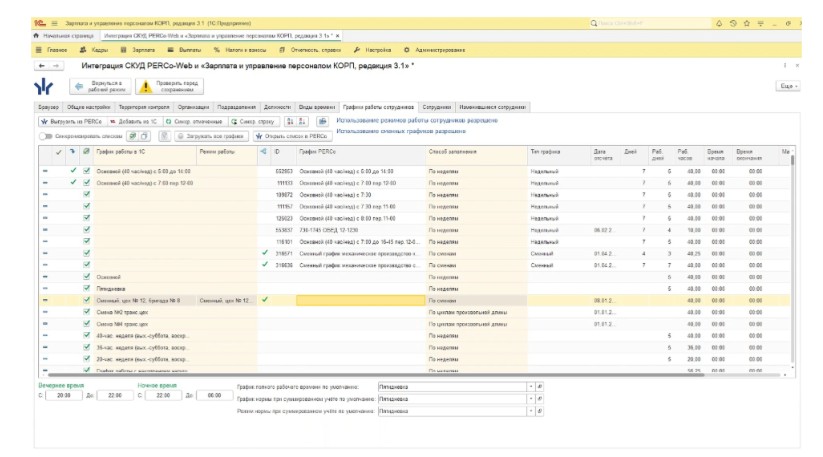The height and width of the screenshot is (457, 823).
Task: Click the Вечернее время start field
Action: [64, 395]
